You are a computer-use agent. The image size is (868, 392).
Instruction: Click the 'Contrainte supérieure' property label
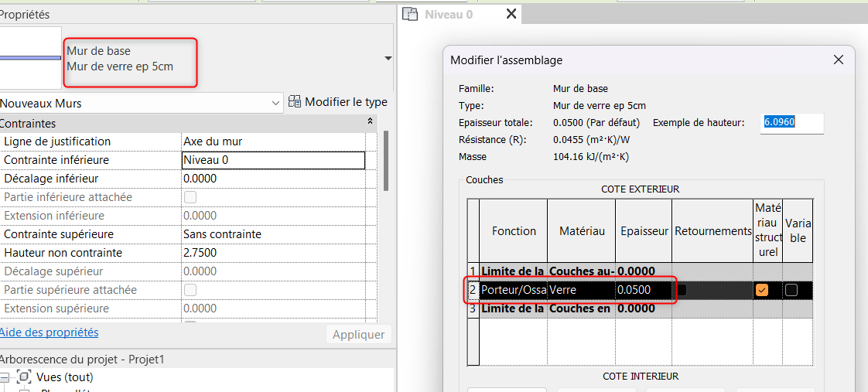[59, 234]
